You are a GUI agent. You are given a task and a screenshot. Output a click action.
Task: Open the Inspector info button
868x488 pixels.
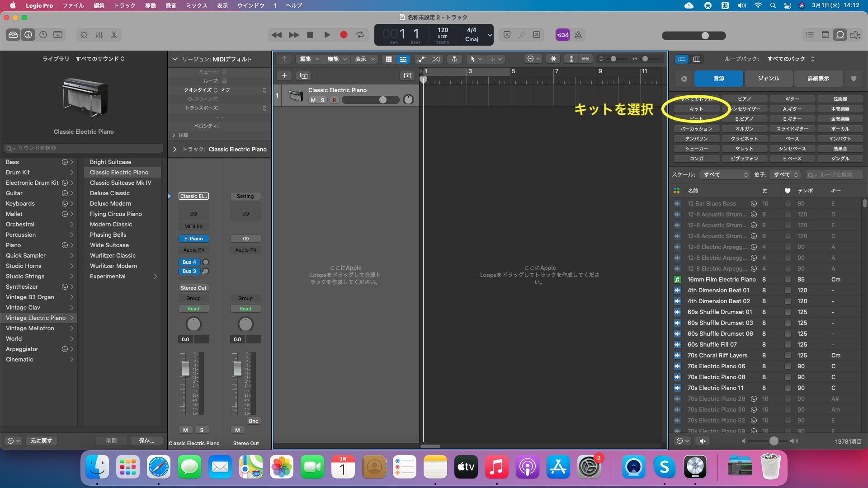(28, 35)
